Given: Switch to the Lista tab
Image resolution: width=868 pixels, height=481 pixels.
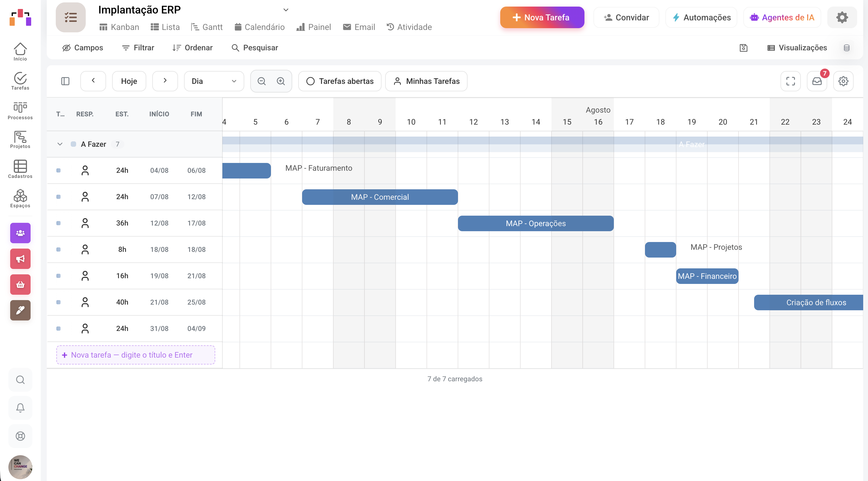Looking at the screenshot, I should [165, 27].
